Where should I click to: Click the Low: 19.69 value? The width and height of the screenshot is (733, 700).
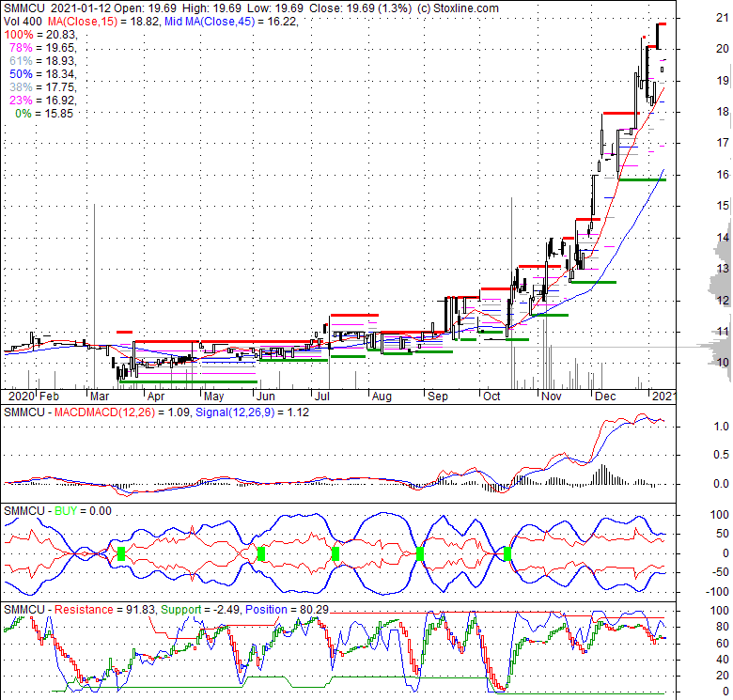pos(274,8)
